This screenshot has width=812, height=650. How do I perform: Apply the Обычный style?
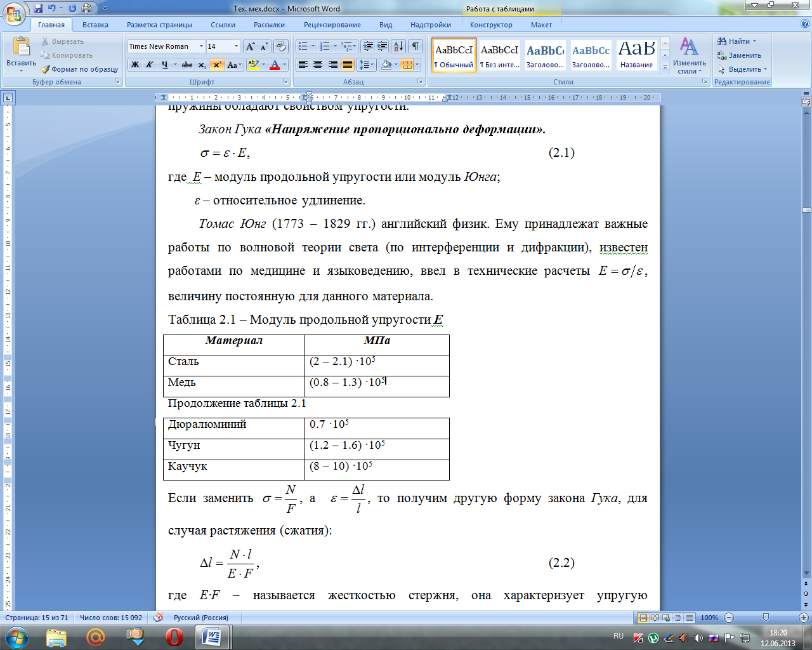[x=454, y=55]
